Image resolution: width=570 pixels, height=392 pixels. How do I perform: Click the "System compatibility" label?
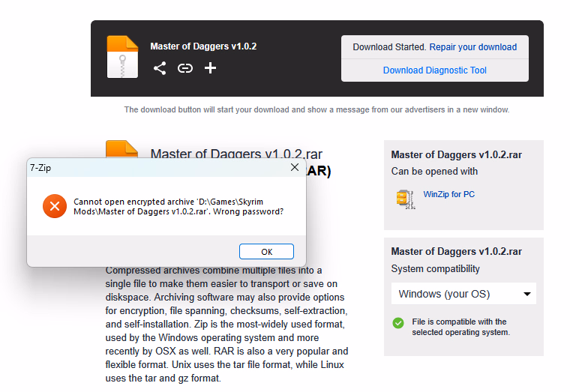pyautogui.click(x=435, y=269)
